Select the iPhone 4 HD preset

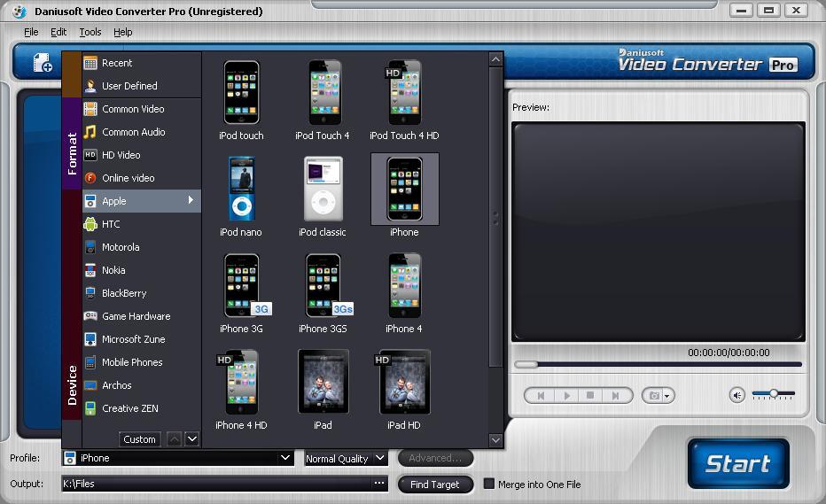(241, 389)
